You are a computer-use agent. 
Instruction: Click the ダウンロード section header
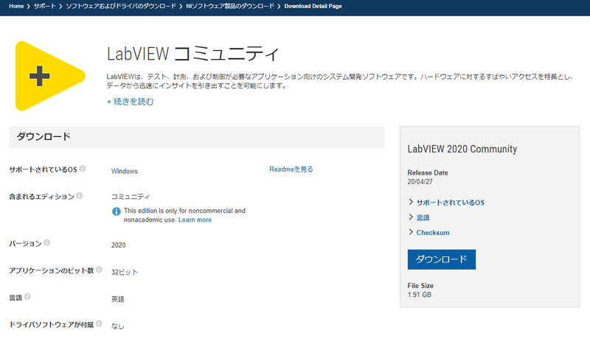pos(197,137)
